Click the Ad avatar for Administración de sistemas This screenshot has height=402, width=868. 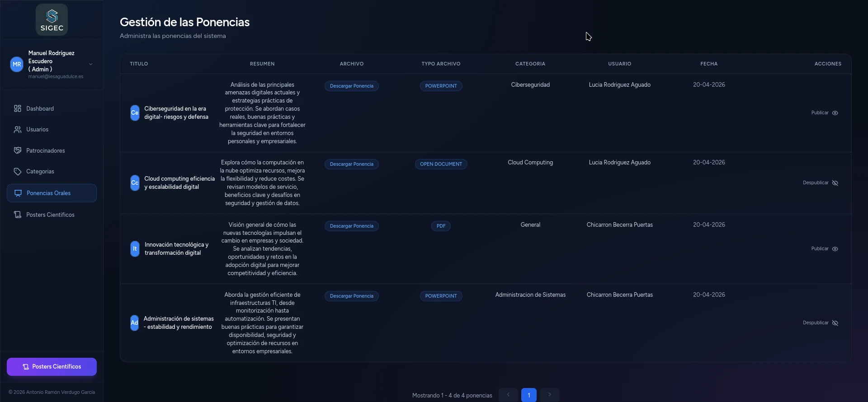(x=134, y=323)
